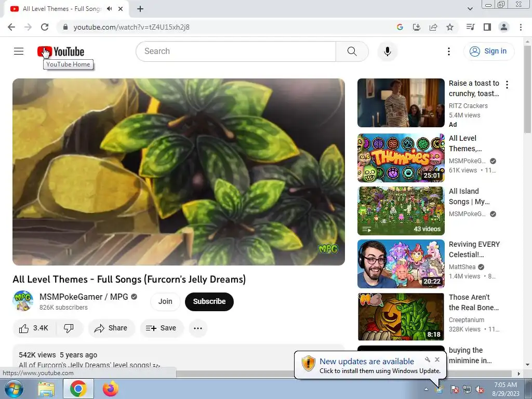Open YouTube settings three-dot menu
Image resolution: width=532 pixels, height=399 pixels.
coord(448,51)
